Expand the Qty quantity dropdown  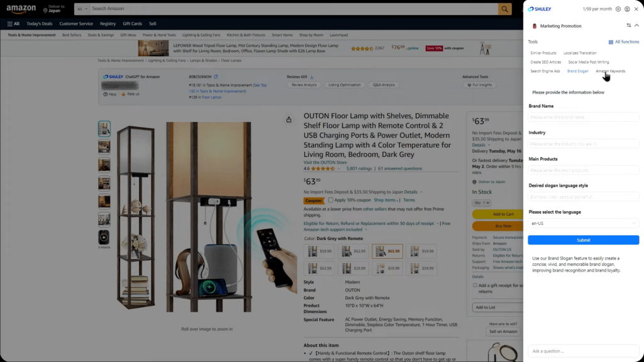[481, 203]
